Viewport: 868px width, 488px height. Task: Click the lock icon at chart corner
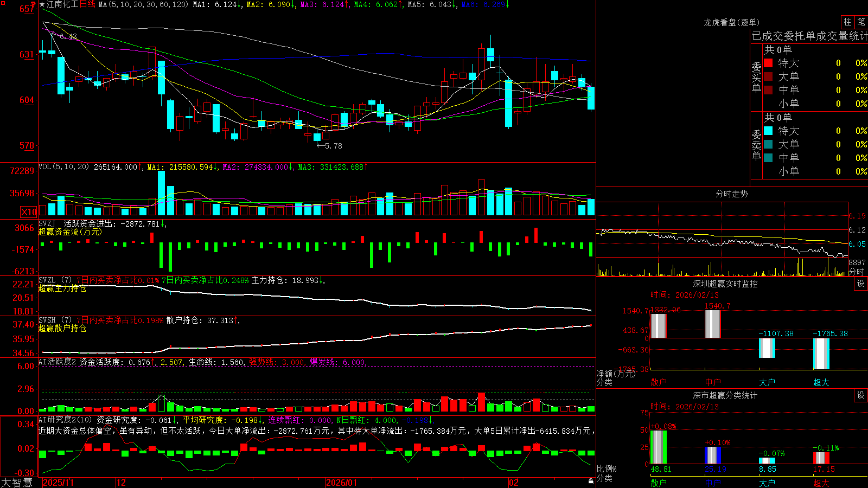tap(591, 481)
